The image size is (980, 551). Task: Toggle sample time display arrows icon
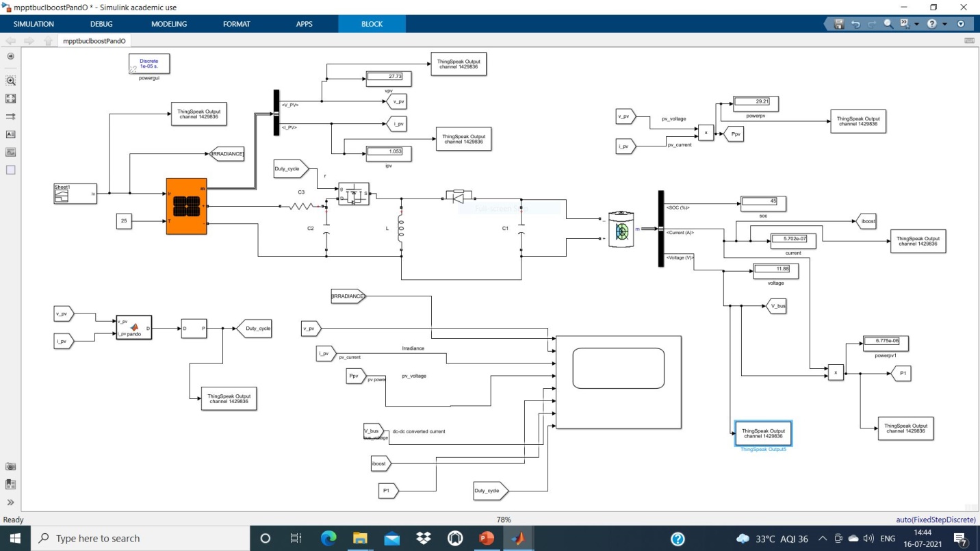pos(10,116)
